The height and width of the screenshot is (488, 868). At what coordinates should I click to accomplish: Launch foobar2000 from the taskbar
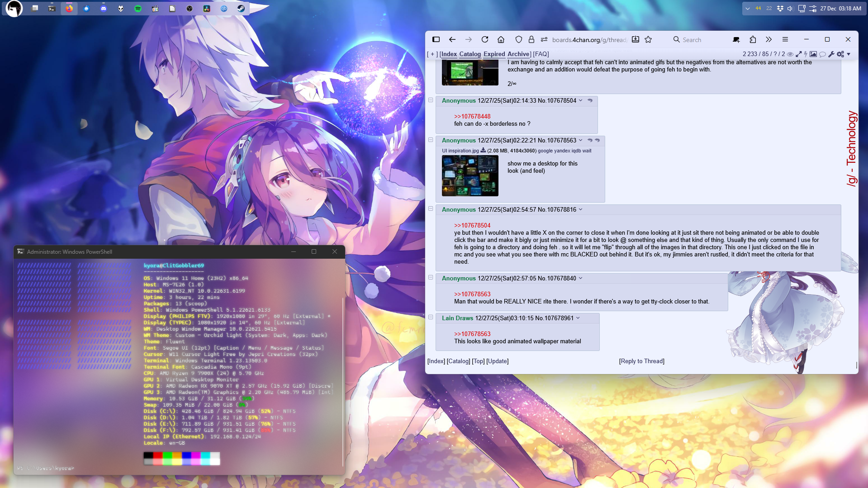(121, 9)
